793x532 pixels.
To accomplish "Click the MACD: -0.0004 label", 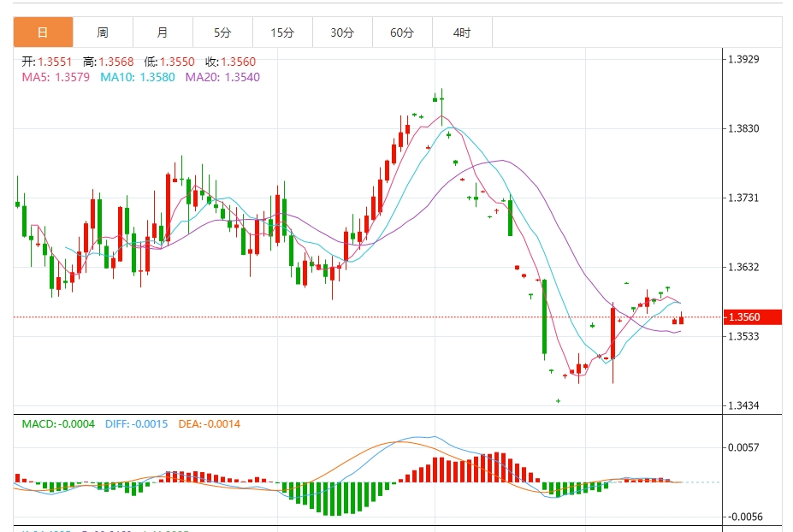I will [x=59, y=424].
